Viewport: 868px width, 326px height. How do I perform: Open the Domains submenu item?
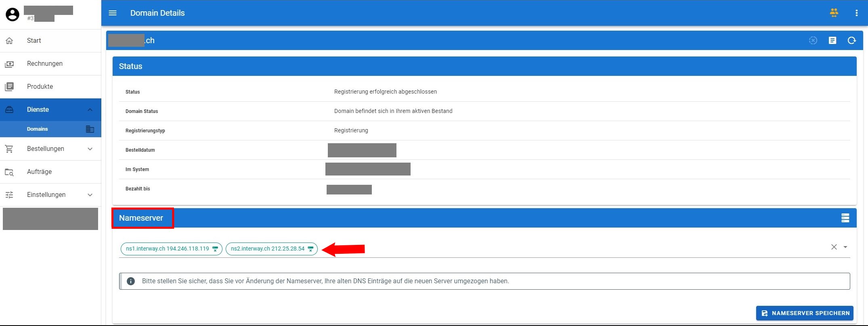pos(50,129)
